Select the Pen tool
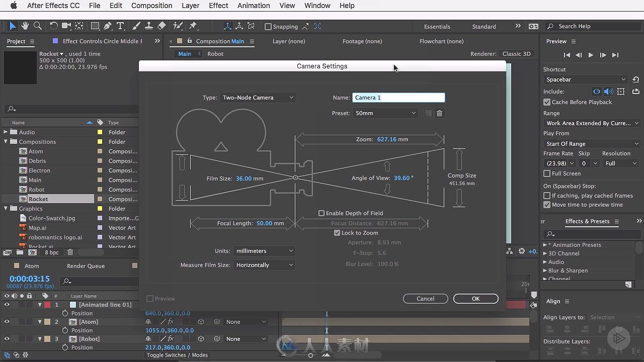Image resolution: width=644 pixels, height=362 pixels. click(x=108, y=26)
